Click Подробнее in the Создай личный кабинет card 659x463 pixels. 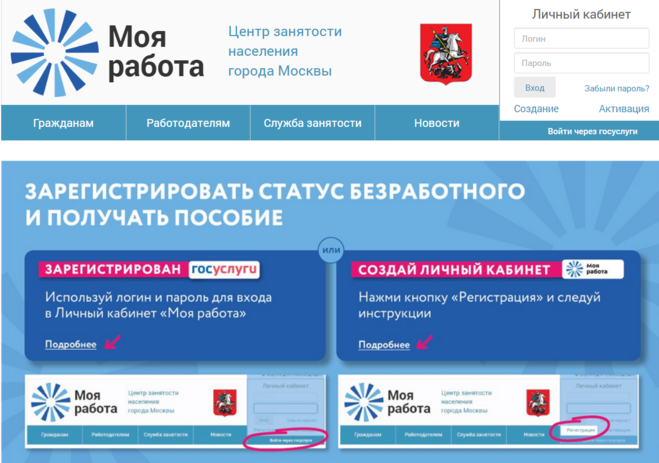coord(384,345)
